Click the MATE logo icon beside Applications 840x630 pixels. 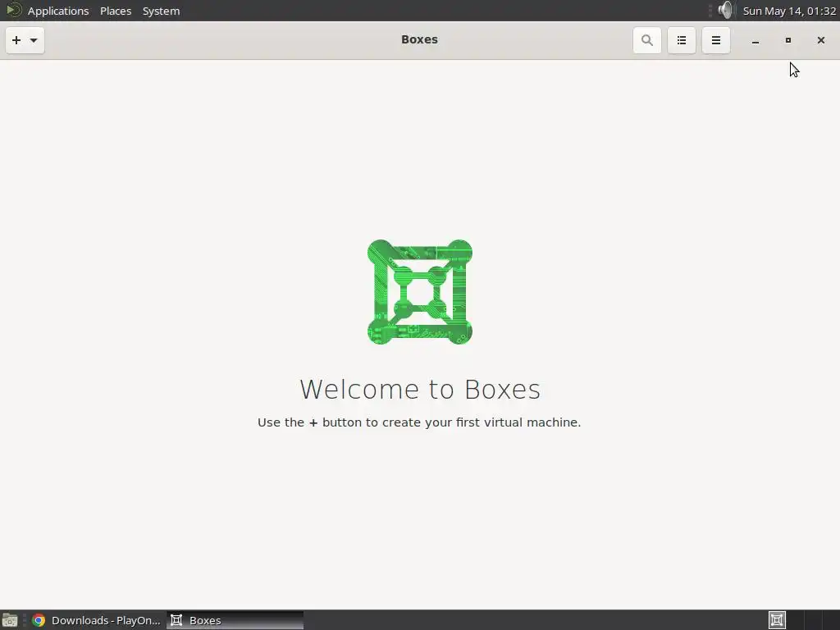(x=14, y=10)
